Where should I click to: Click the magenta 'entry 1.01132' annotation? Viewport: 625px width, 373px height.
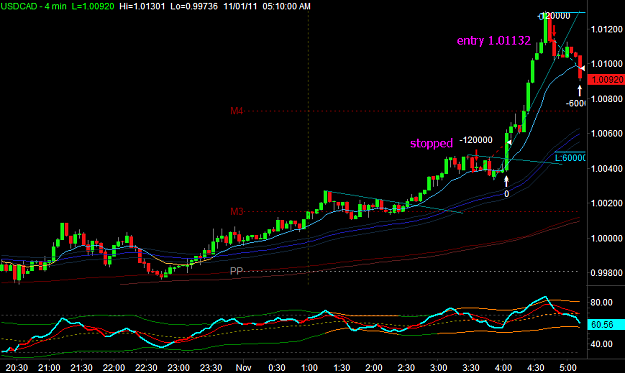point(493,41)
